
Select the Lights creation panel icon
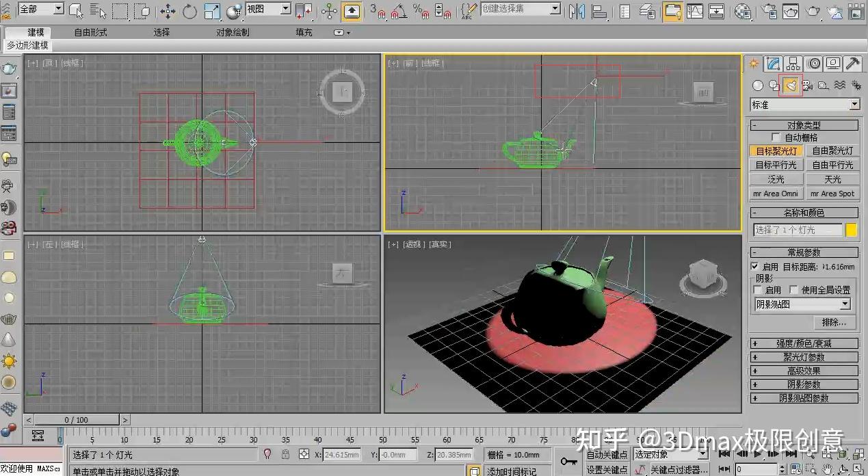click(790, 85)
